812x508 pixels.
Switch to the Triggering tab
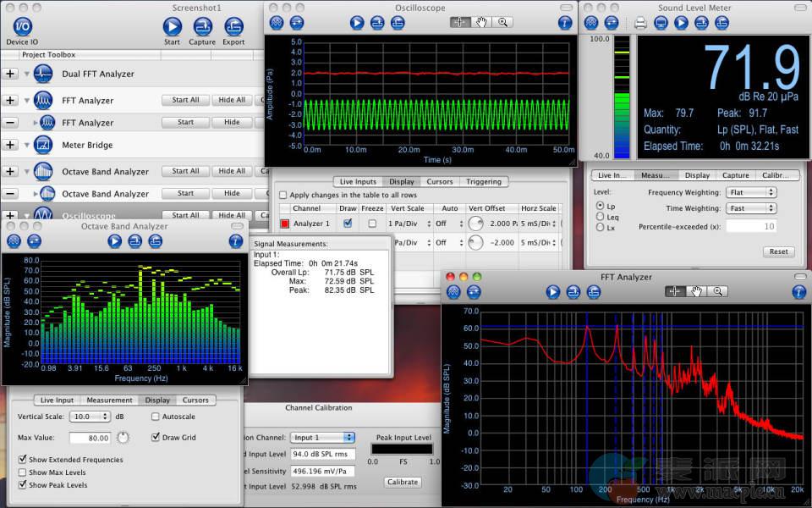click(x=484, y=181)
